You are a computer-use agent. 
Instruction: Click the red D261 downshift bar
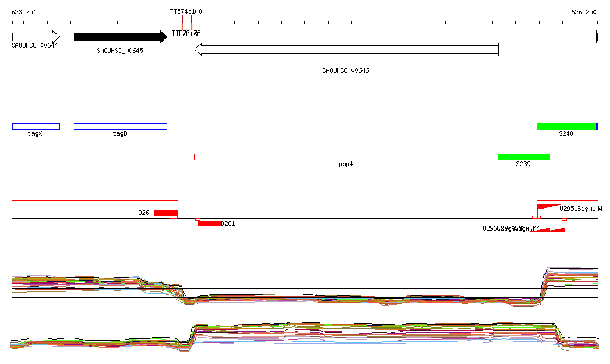[209, 223]
